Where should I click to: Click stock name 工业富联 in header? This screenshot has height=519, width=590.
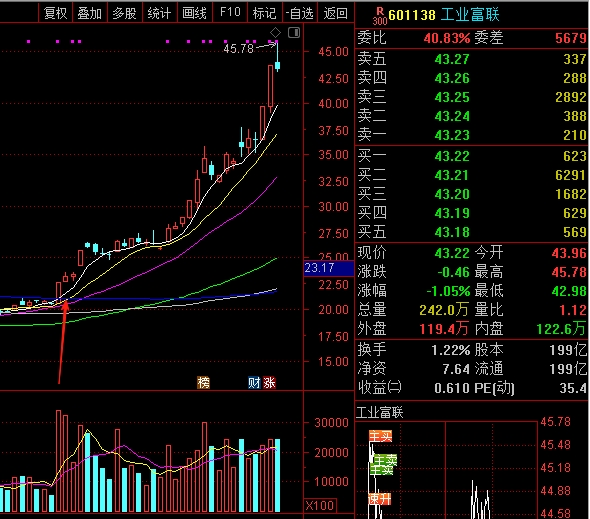point(470,15)
